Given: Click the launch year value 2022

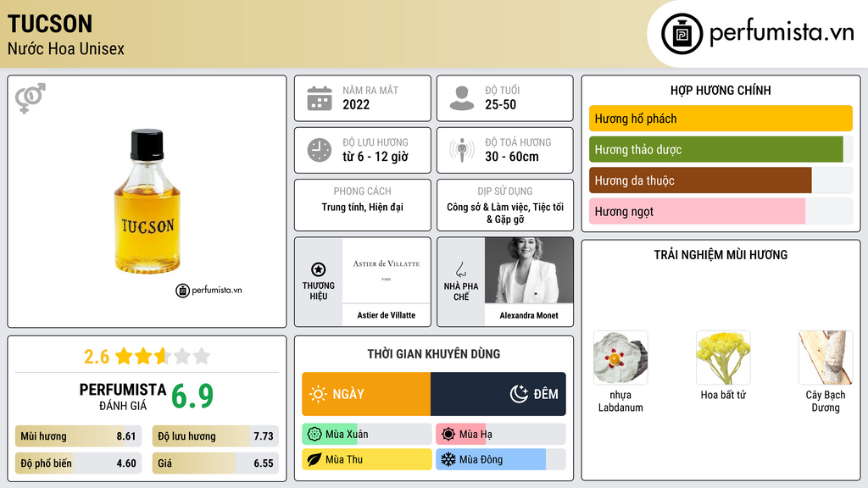Looking at the screenshot, I should click(x=356, y=104).
